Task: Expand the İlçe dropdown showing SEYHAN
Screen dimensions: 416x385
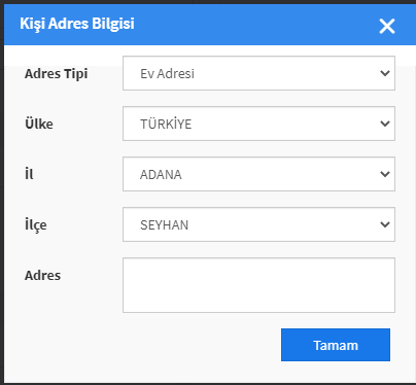Action: [x=259, y=224]
